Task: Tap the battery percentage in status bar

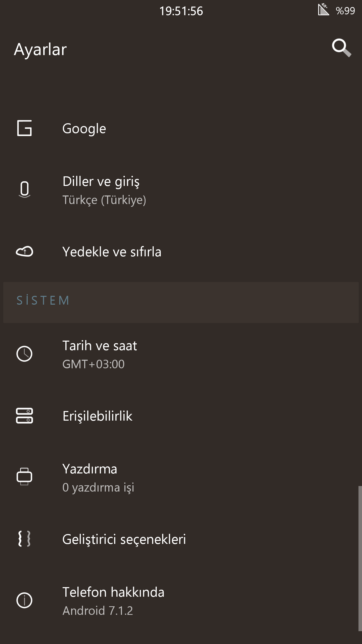Action: click(x=345, y=11)
